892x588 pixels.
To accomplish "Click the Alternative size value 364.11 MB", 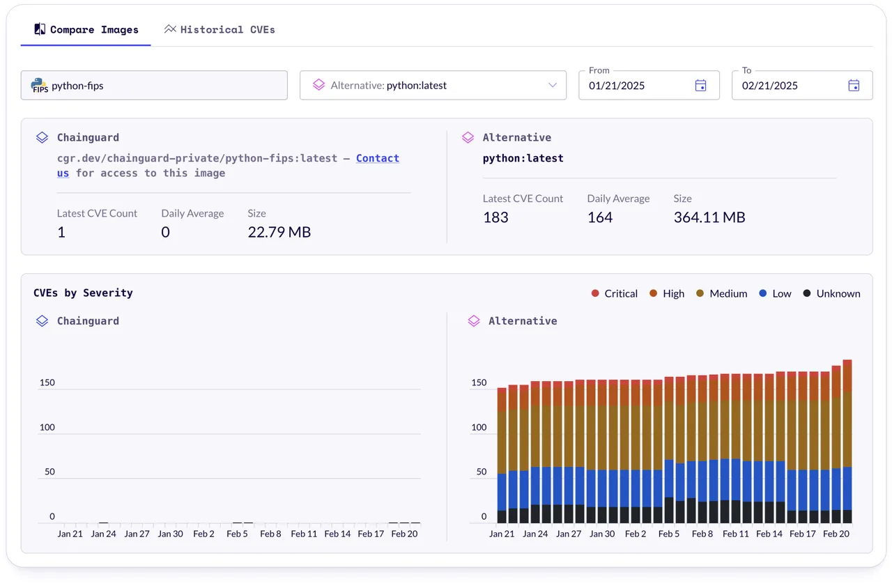I will click(709, 217).
